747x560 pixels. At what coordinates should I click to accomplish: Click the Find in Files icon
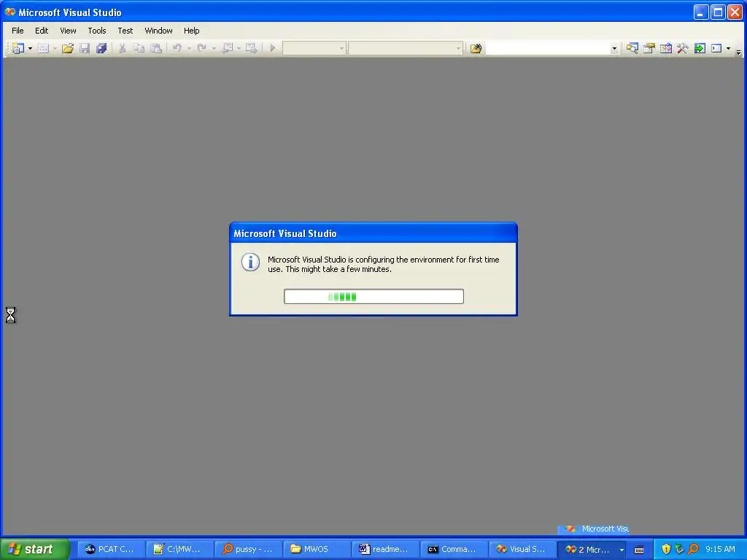coord(476,48)
